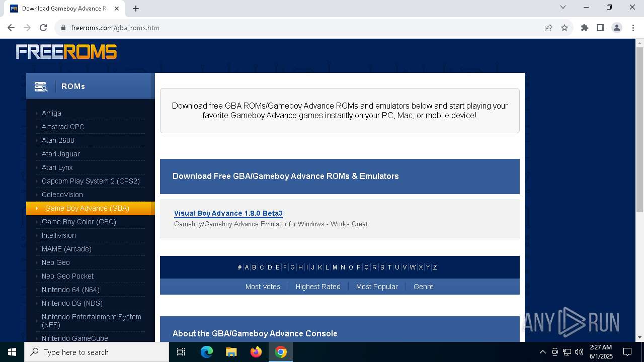Open ColecoVision ROMs in sidebar
This screenshot has width=644, height=362.
62,195
